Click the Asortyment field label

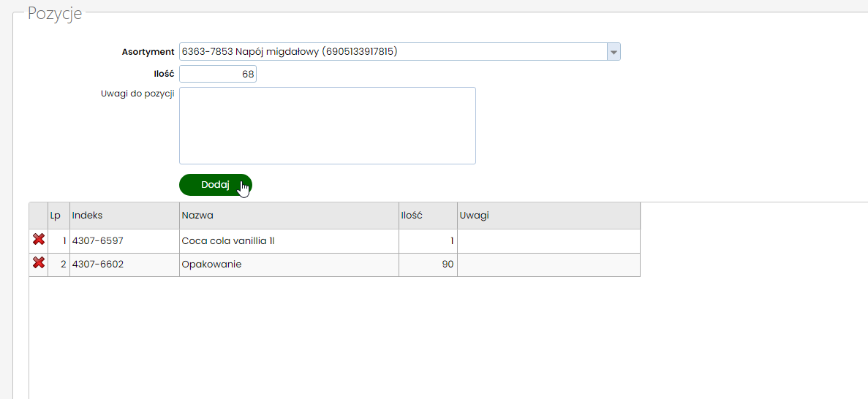[x=148, y=51]
